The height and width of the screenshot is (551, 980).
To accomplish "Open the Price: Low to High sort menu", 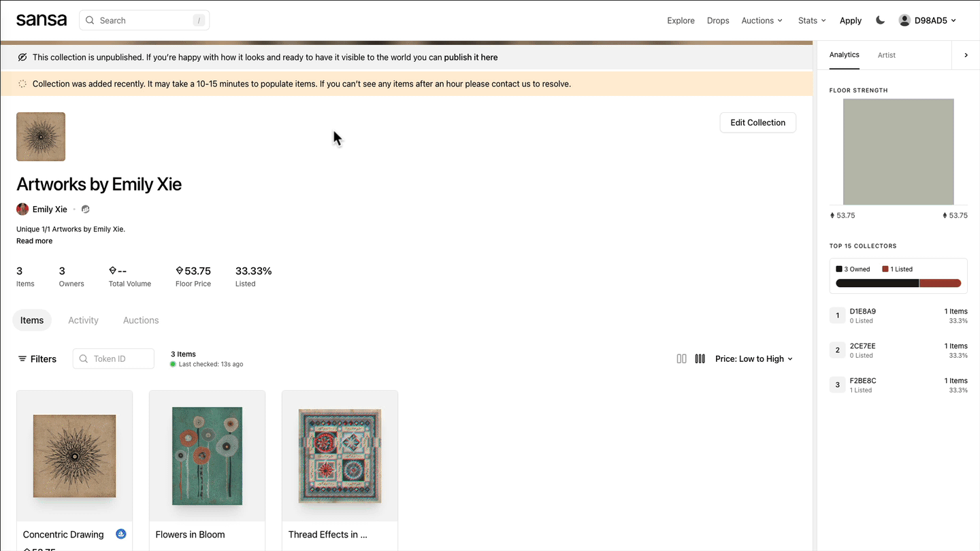I will [x=754, y=359].
